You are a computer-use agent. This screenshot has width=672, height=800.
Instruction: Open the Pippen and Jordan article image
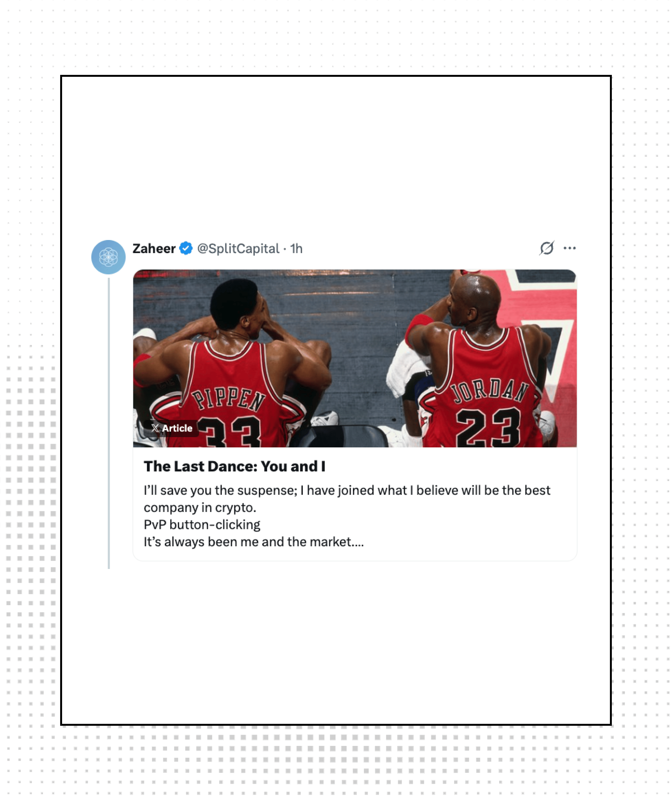[355, 358]
